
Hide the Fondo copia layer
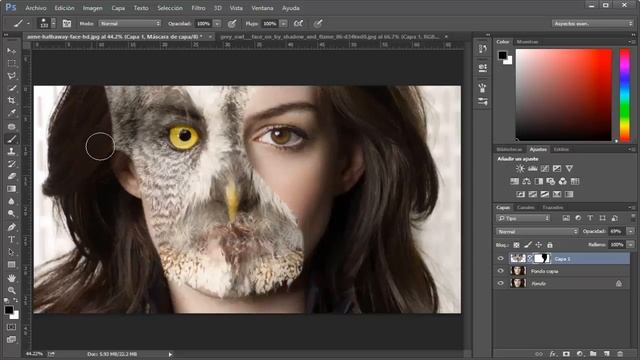click(x=500, y=271)
